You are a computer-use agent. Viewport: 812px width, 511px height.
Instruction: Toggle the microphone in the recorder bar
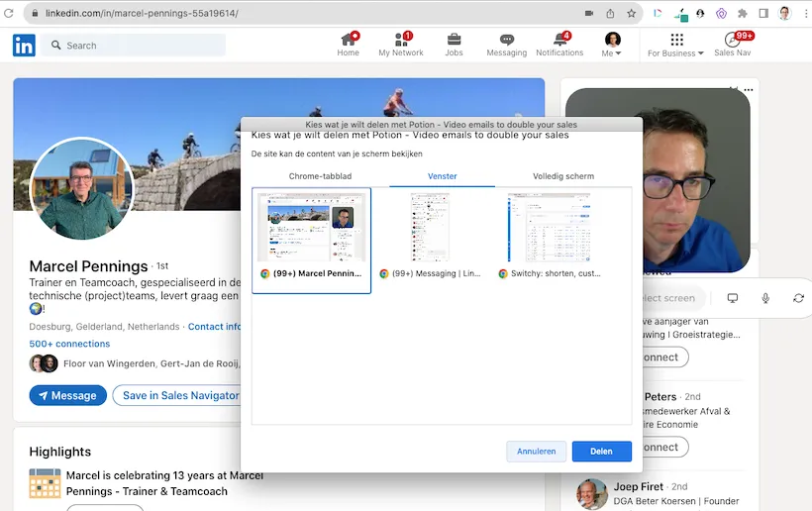(x=765, y=298)
